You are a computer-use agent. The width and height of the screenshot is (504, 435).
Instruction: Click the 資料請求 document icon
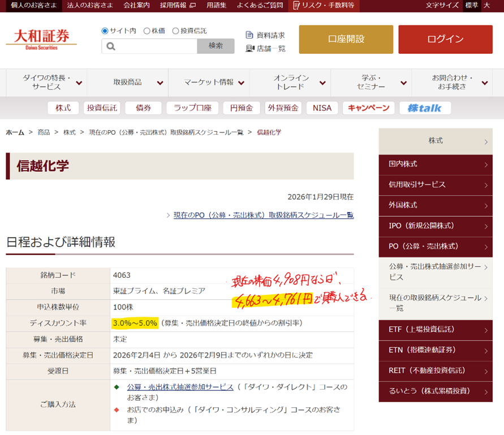(249, 35)
